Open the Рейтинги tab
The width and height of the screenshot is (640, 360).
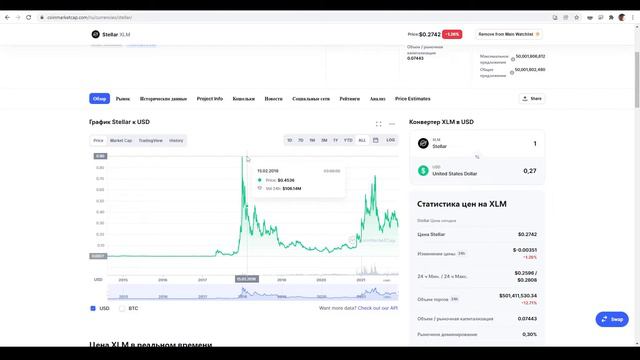pos(350,99)
